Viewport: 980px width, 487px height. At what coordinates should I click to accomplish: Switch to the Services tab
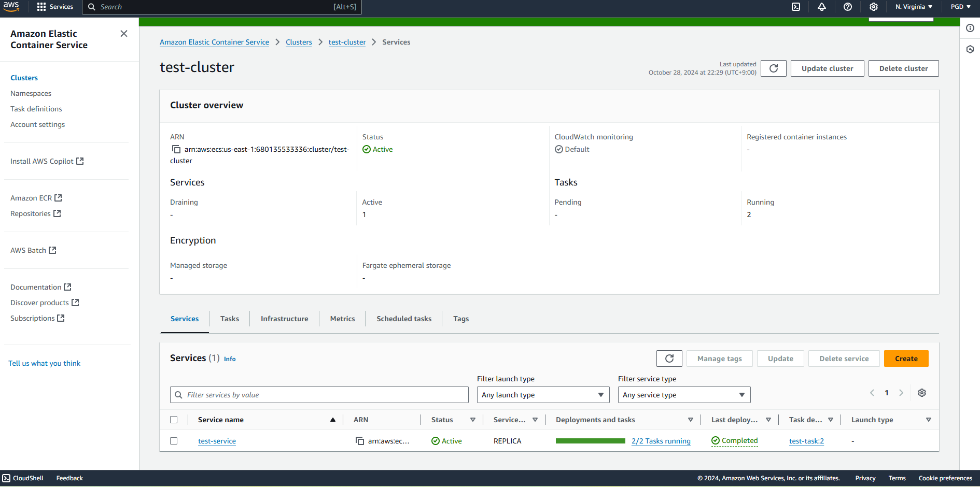point(185,319)
